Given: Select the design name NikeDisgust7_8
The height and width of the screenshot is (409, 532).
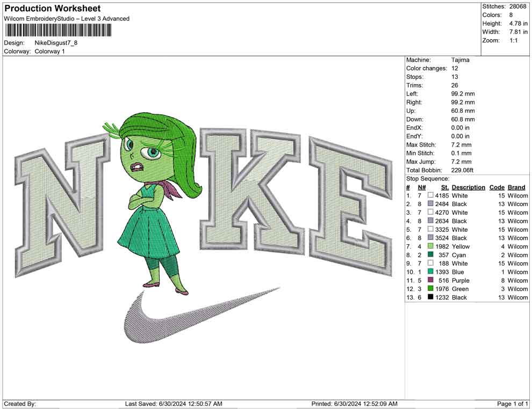Looking at the screenshot, I should tap(56, 43).
